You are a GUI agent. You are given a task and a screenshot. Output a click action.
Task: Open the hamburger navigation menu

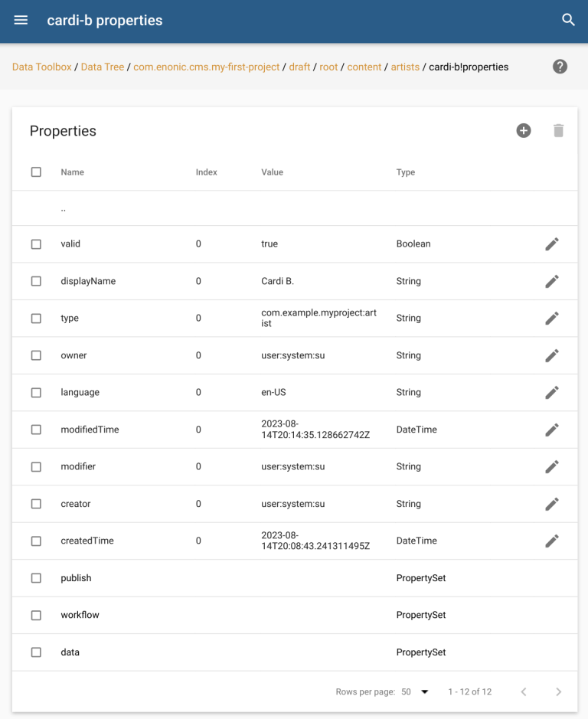(x=21, y=21)
